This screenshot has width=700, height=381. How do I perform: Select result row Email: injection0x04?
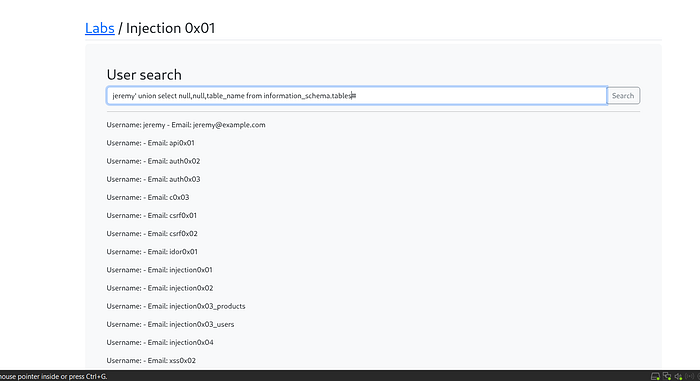point(160,342)
